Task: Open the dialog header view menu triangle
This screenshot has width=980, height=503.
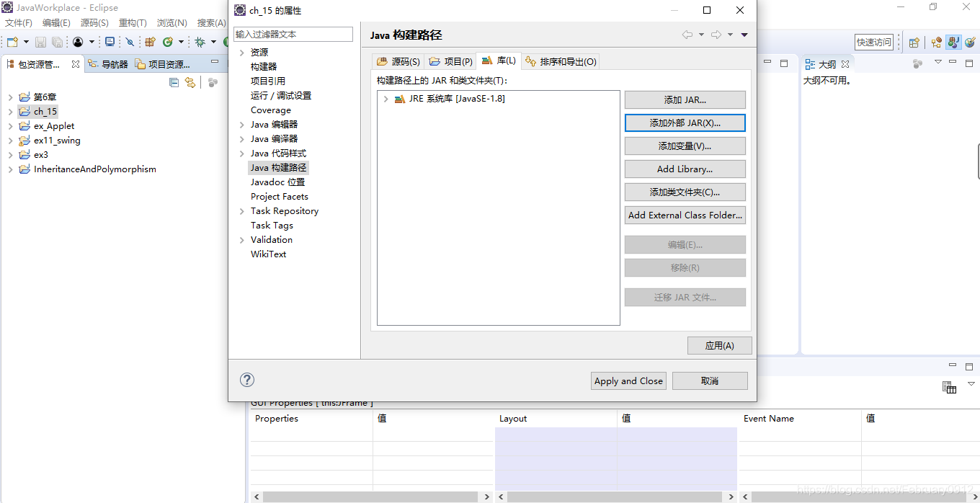Action: coord(744,35)
